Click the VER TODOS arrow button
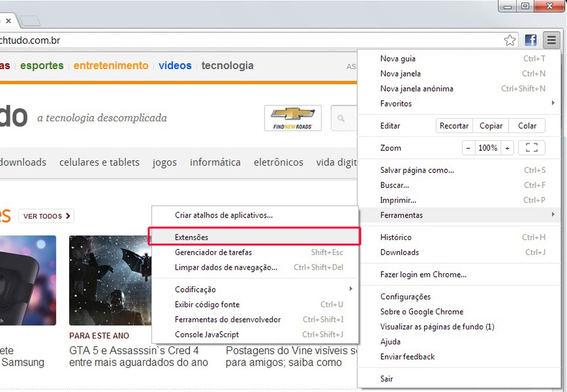Viewport: 567px width, 392px height. point(46,216)
